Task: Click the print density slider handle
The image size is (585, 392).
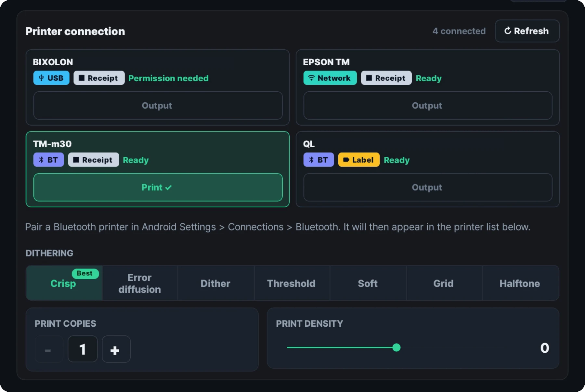Action: [x=396, y=348]
